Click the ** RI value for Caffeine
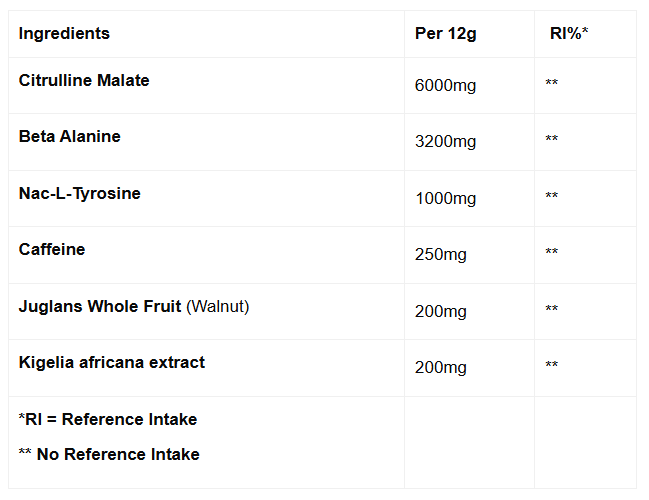The height and width of the screenshot is (500, 649). (x=552, y=252)
